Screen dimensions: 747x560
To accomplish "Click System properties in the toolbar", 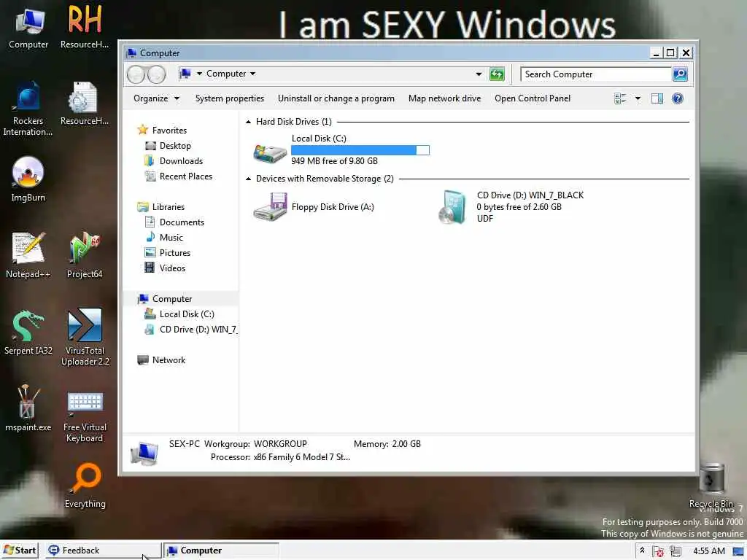I will [x=230, y=98].
